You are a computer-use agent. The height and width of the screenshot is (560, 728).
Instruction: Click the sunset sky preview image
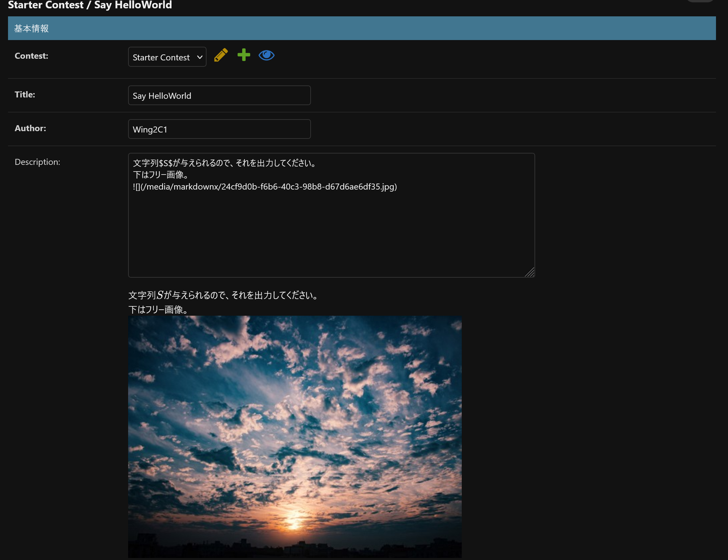295,437
